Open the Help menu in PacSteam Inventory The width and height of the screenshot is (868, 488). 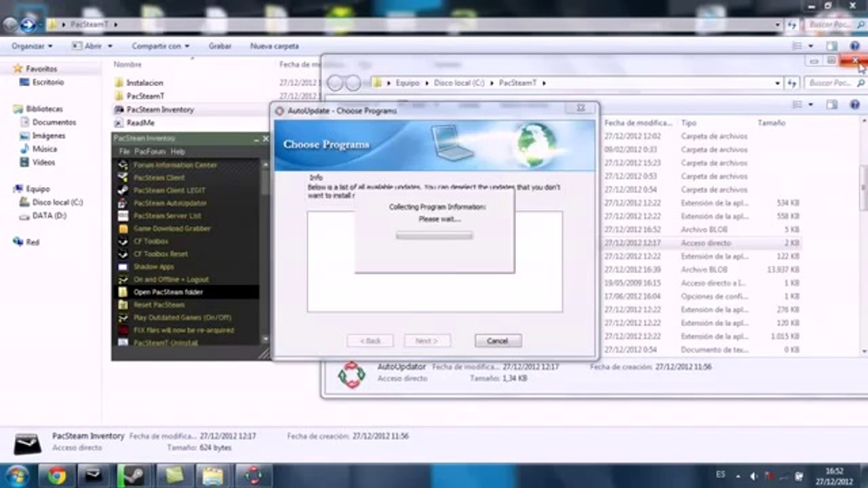(x=178, y=151)
